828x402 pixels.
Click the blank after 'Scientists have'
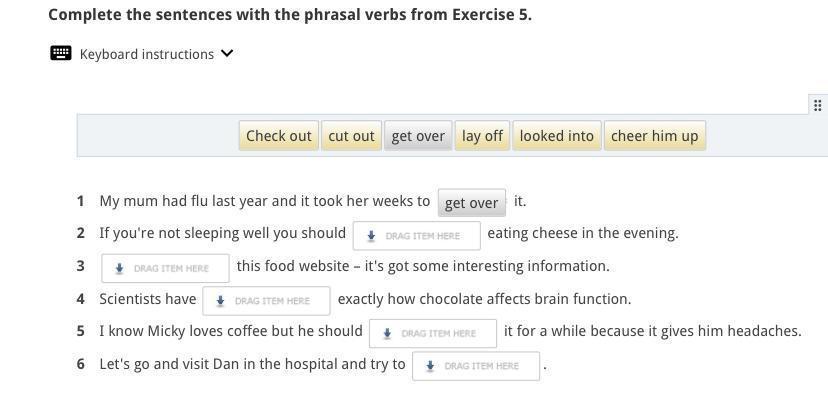(x=266, y=300)
